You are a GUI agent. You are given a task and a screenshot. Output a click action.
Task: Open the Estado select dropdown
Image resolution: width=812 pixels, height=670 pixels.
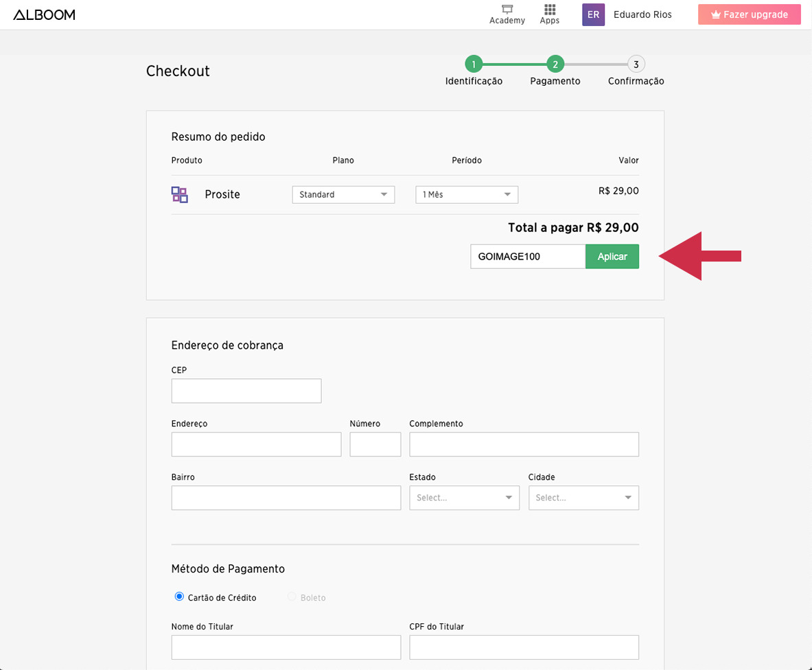click(x=464, y=498)
